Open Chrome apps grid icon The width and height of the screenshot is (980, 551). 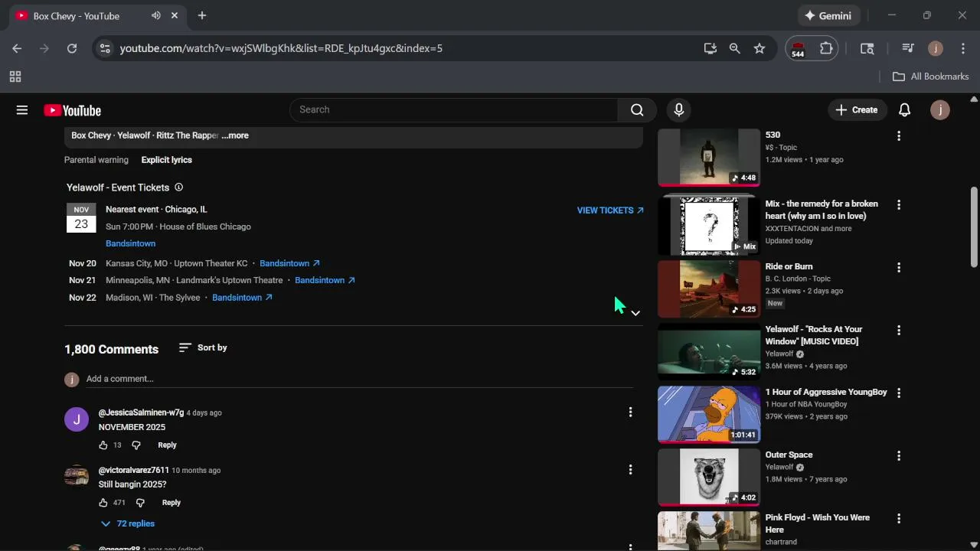pyautogui.click(x=15, y=77)
